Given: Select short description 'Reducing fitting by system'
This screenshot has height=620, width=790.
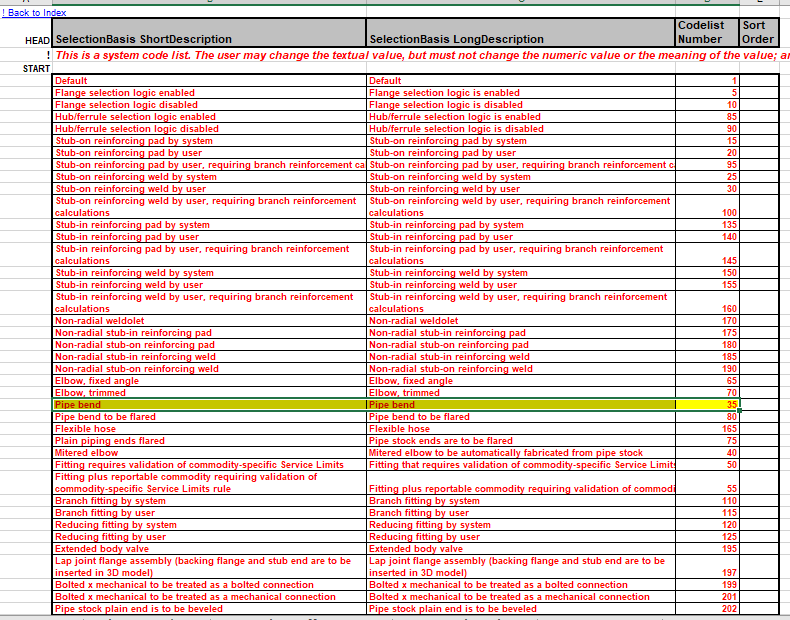Looking at the screenshot, I should point(209,525).
